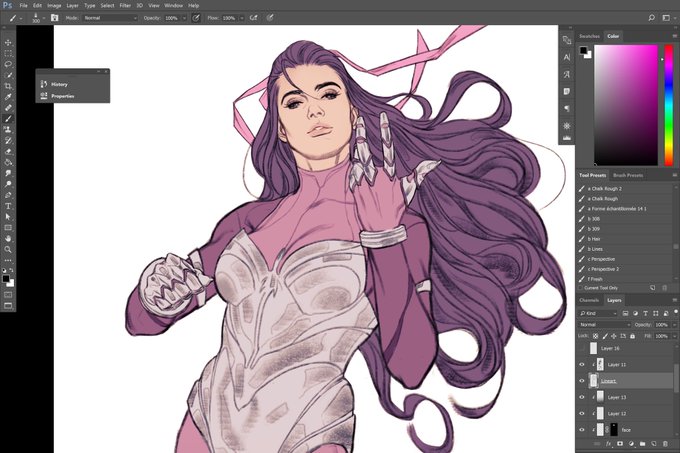Select the Clone Stamp tool

[x=8, y=130]
